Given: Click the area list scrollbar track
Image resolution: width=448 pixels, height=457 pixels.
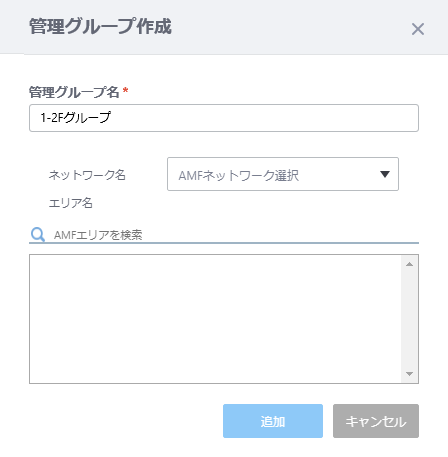Looking at the screenshot, I should pyautogui.click(x=410, y=319).
